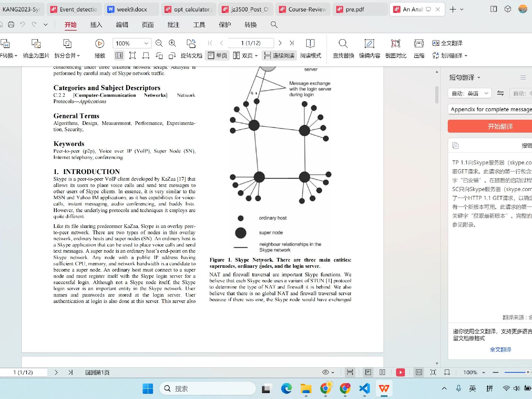532x399 pixels.
Task: Click the red play button in the status bar
Action: point(400,372)
